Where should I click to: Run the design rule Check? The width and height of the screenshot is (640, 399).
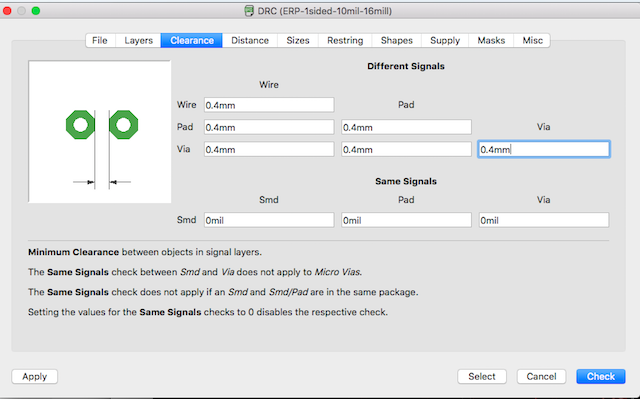point(601,376)
